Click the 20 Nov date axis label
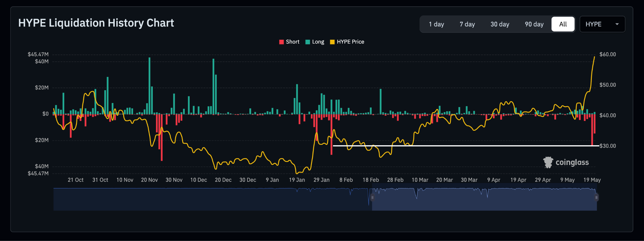The image size is (644, 241). pyautogui.click(x=149, y=180)
